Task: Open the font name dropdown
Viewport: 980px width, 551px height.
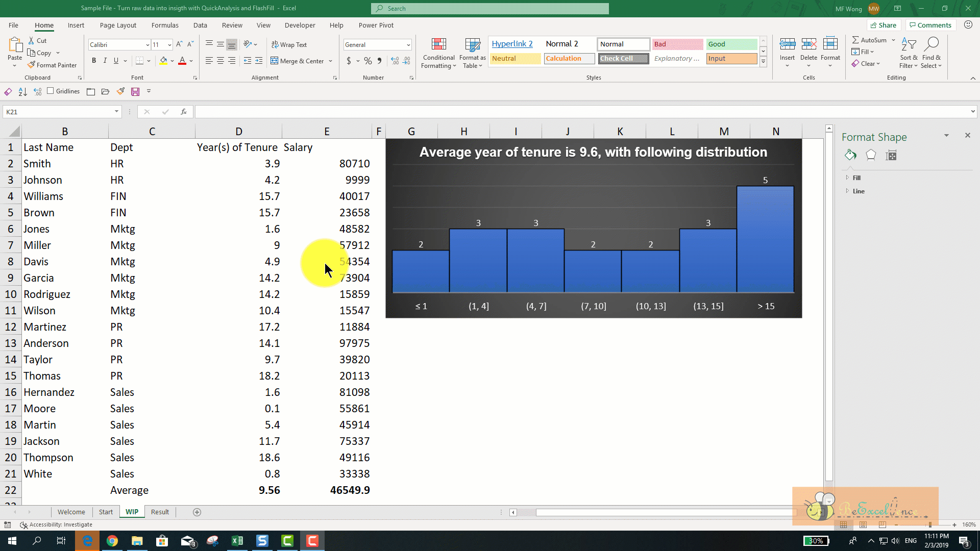Action: pos(148,45)
